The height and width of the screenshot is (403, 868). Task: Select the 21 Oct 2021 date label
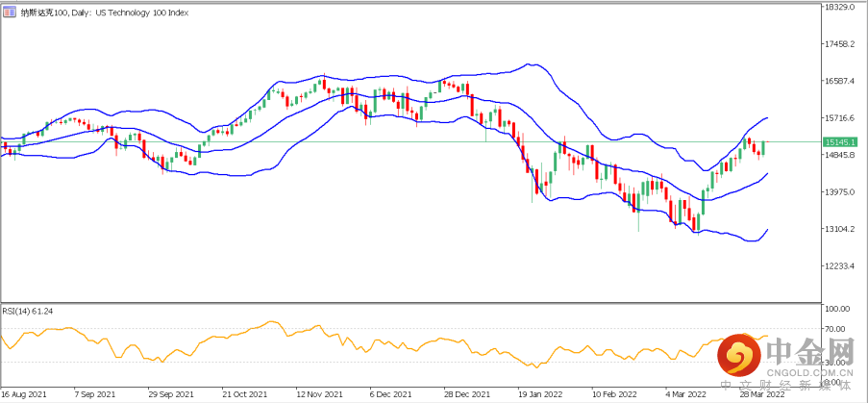243,395
